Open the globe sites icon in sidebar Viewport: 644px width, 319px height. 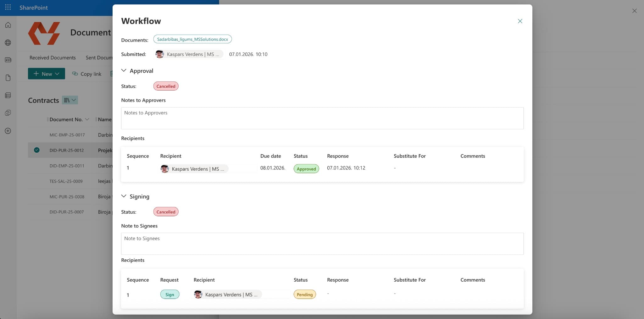coord(8,43)
